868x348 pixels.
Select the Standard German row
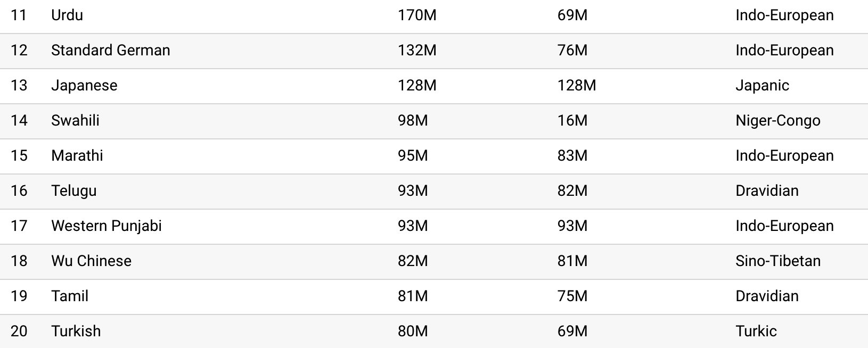[x=434, y=51]
